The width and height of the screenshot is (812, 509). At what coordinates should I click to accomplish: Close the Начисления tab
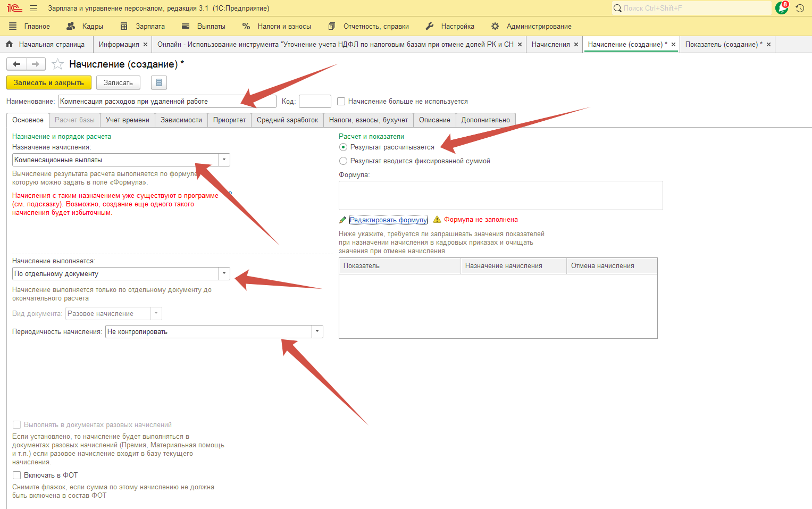(x=576, y=45)
